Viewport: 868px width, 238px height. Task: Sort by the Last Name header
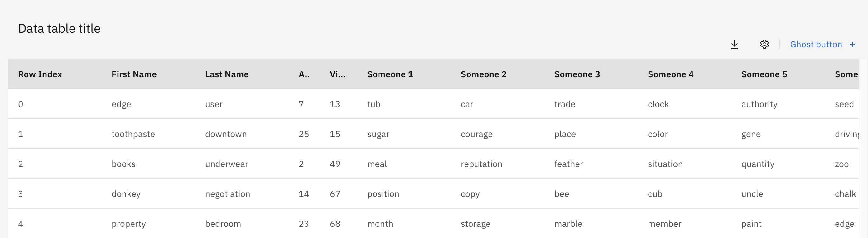pyautogui.click(x=227, y=74)
